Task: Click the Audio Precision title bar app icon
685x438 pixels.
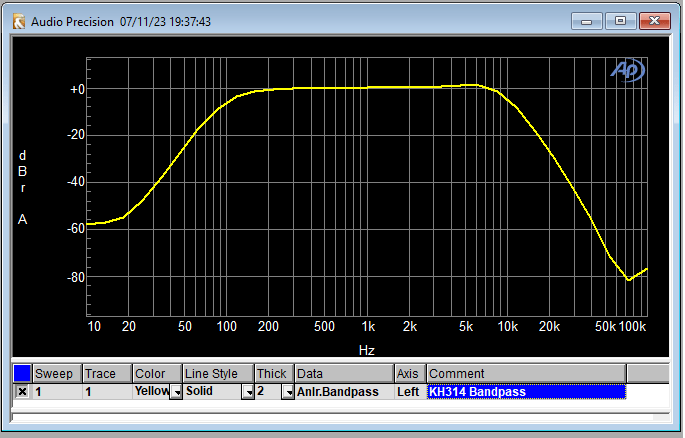Action: (x=18, y=21)
